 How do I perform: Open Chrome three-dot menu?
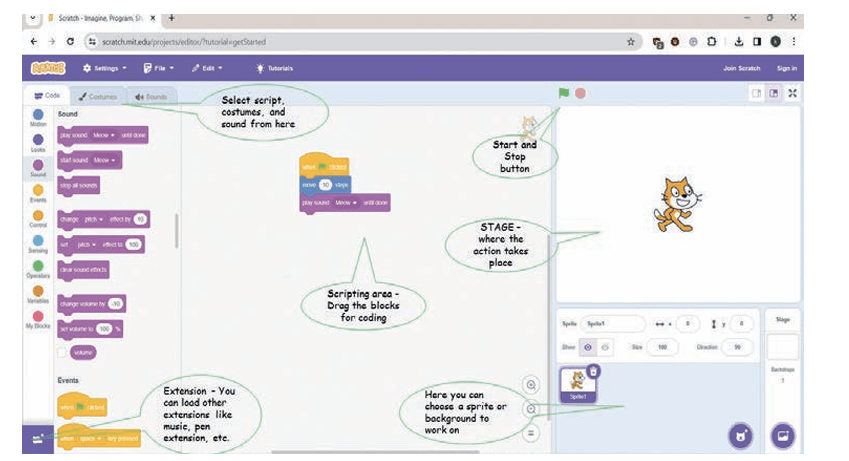click(794, 42)
